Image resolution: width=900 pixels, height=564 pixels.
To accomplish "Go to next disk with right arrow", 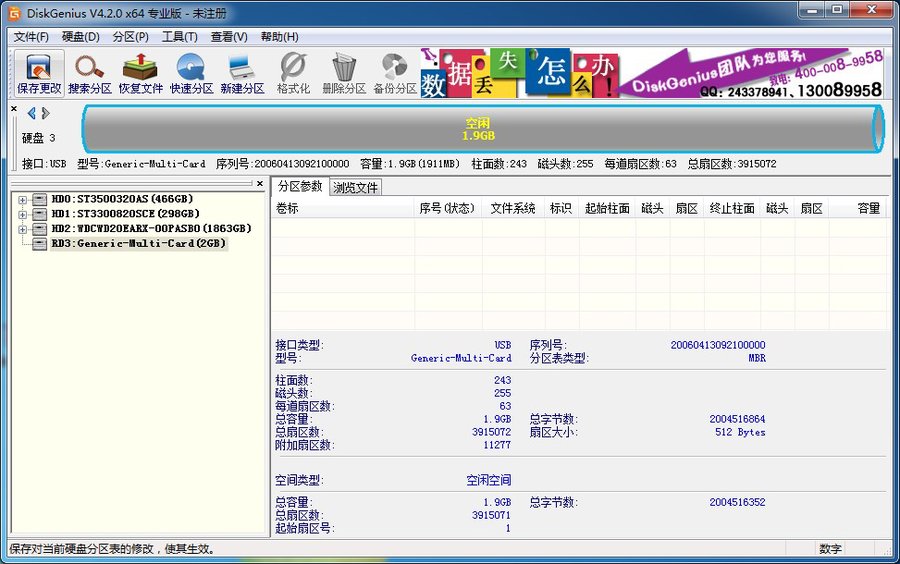I will (46, 113).
